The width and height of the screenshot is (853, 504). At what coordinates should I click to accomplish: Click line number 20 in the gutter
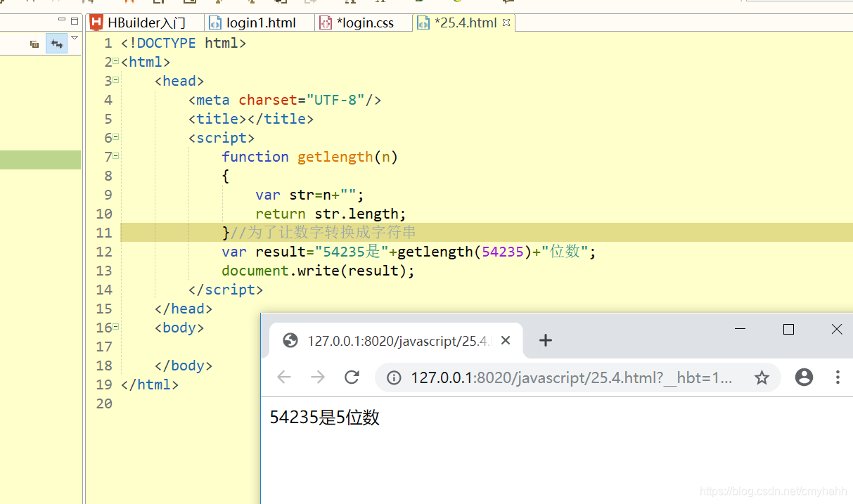click(104, 403)
